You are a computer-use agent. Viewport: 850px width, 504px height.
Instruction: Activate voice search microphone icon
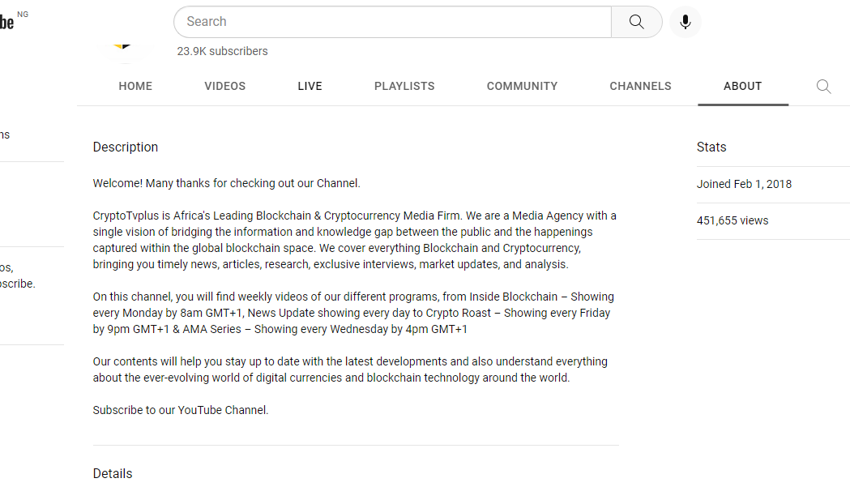(x=686, y=22)
